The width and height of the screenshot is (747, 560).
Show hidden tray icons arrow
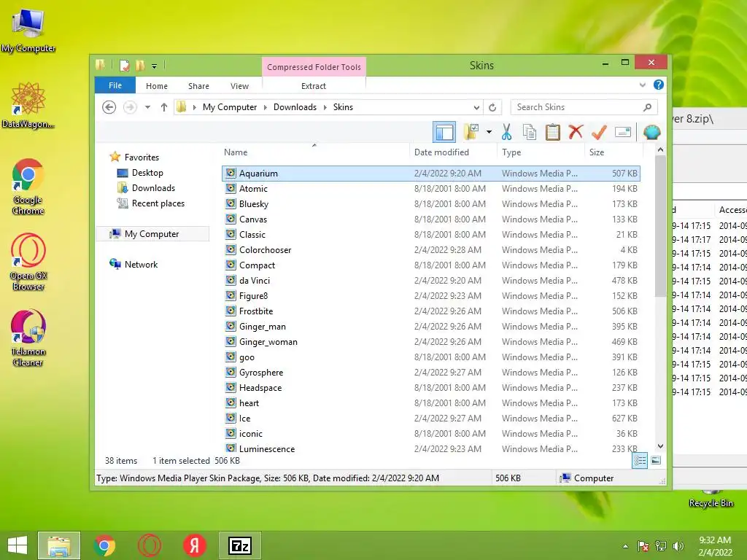(625, 546)
